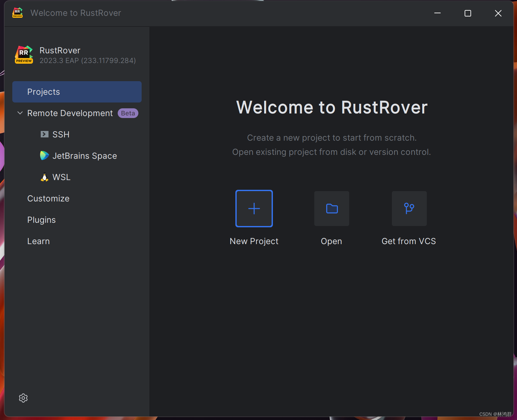Click the New Project plus icon
This screenshot has height=420, width=517.
[x=254, y=209]
